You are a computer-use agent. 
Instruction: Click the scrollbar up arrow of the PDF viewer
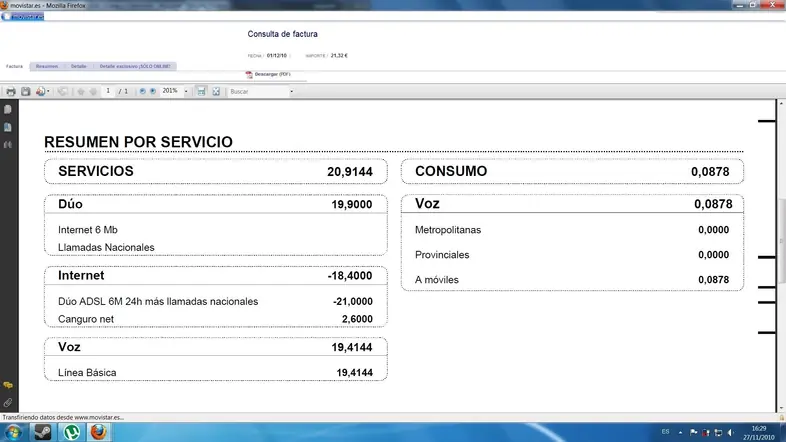click(x=781, y=103)
